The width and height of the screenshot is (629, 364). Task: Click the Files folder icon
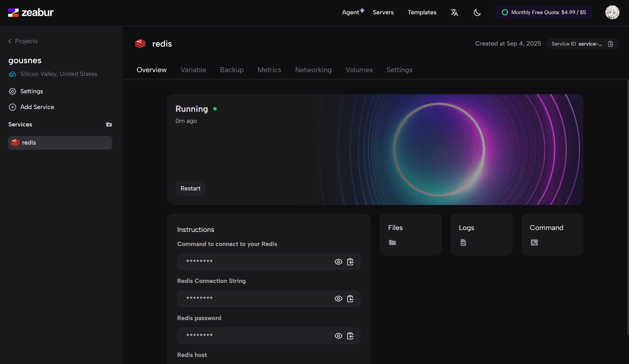tap(392, 242)
